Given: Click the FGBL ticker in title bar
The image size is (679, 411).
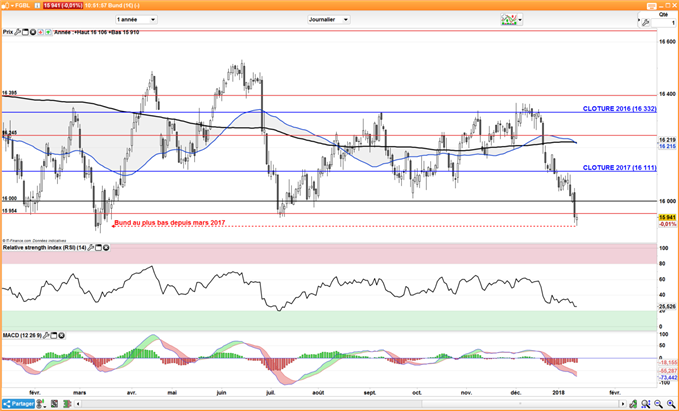Looking at the screenshot, I should (22, 6).
